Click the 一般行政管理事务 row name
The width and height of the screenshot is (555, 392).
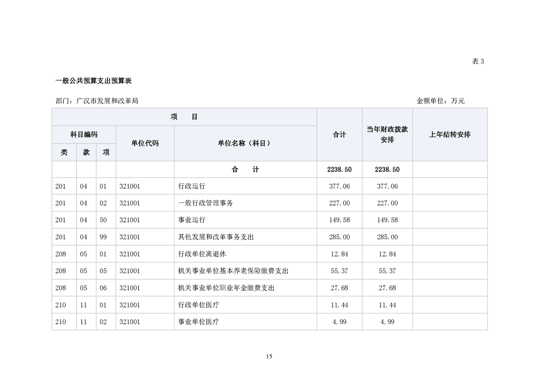(205, 203)
